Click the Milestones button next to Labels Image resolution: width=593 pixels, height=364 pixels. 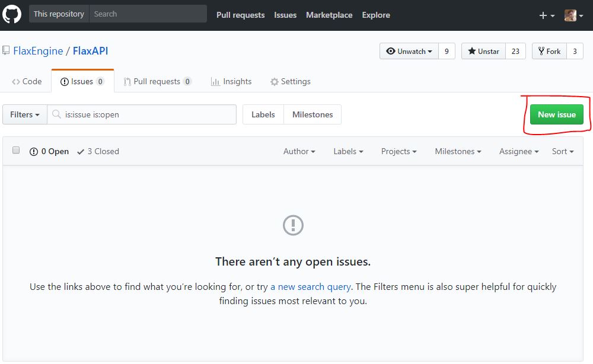click(313, 114)
